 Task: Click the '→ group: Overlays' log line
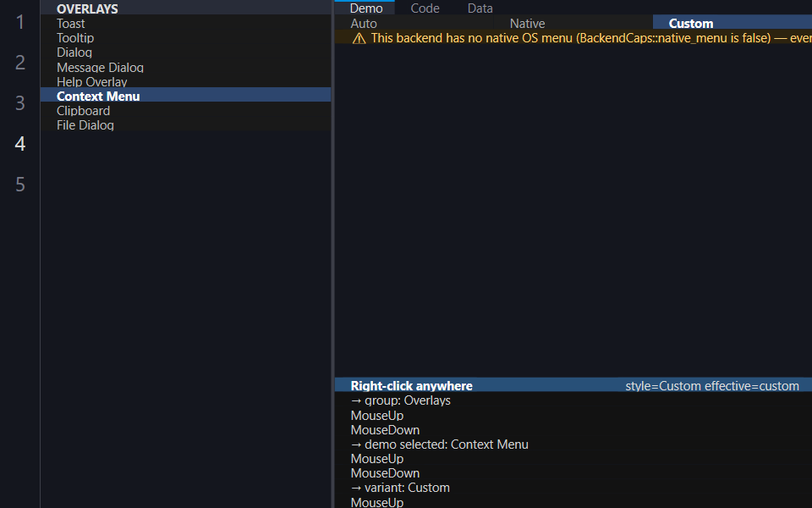point(400,400)
